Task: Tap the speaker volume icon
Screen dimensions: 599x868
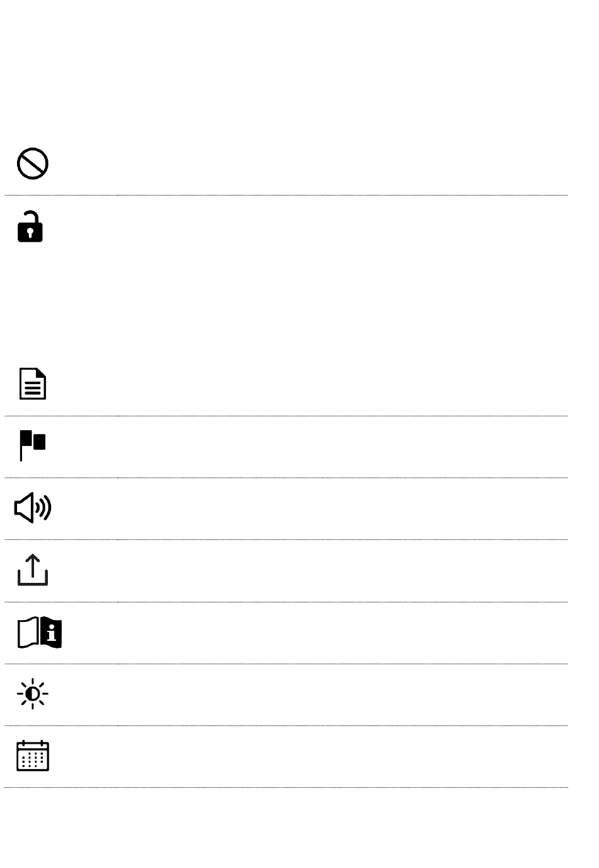Action: click(33, 508)
